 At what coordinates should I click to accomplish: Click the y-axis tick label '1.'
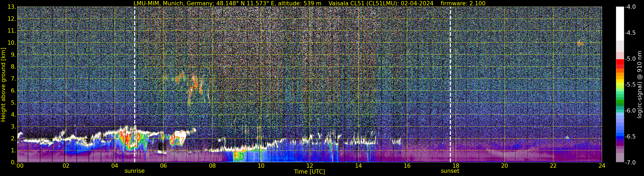(13, 151)
